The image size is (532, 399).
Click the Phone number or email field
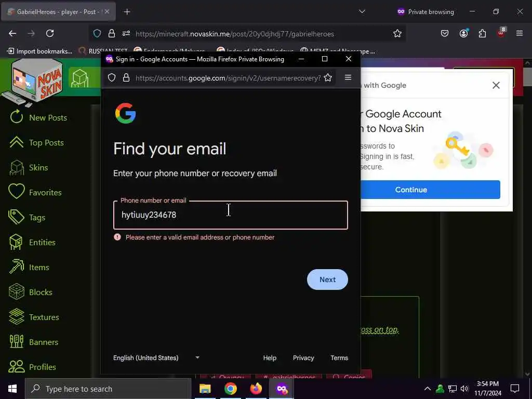[230, 215]
